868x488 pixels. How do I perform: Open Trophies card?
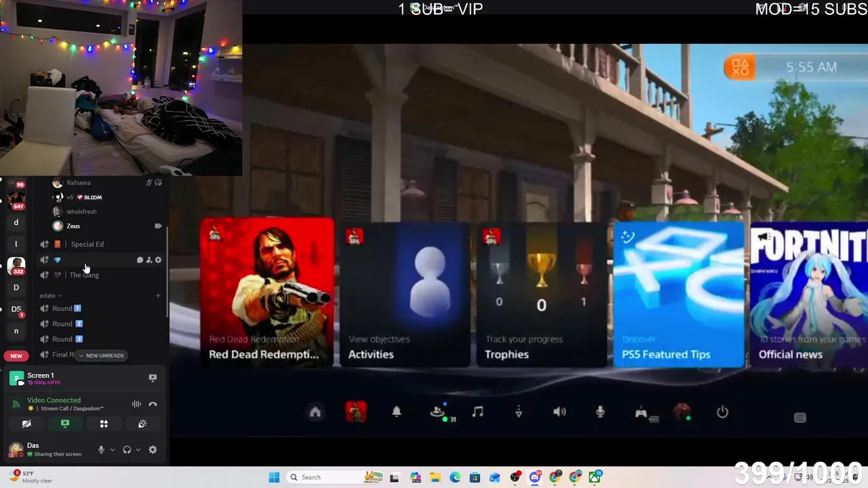click(x=541, y=295)
